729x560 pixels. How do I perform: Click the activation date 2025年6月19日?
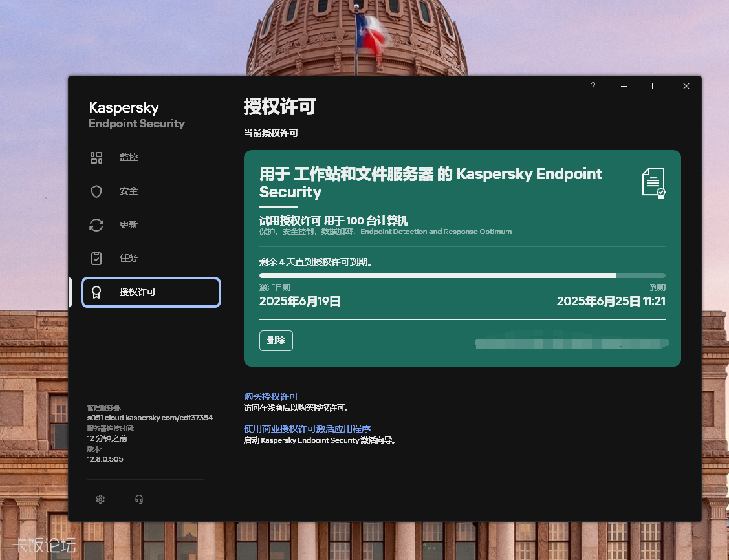(299, 301)
